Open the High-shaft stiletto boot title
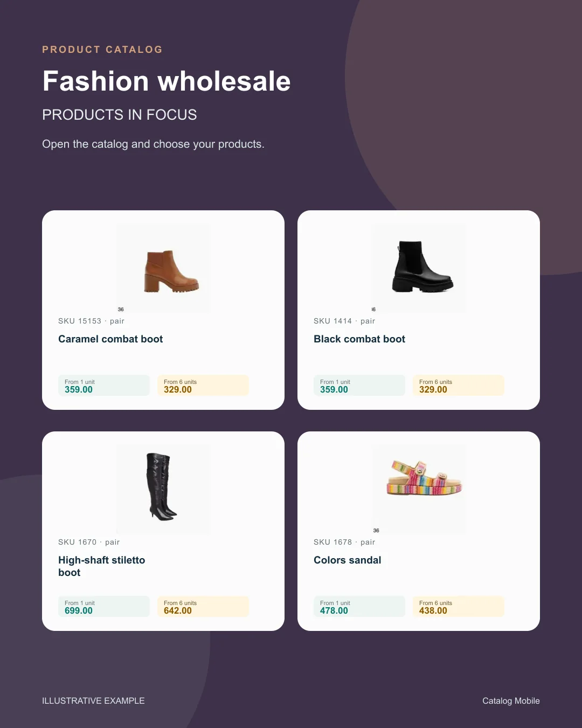Viewport: 582px width, 728px height. point(102,566)
